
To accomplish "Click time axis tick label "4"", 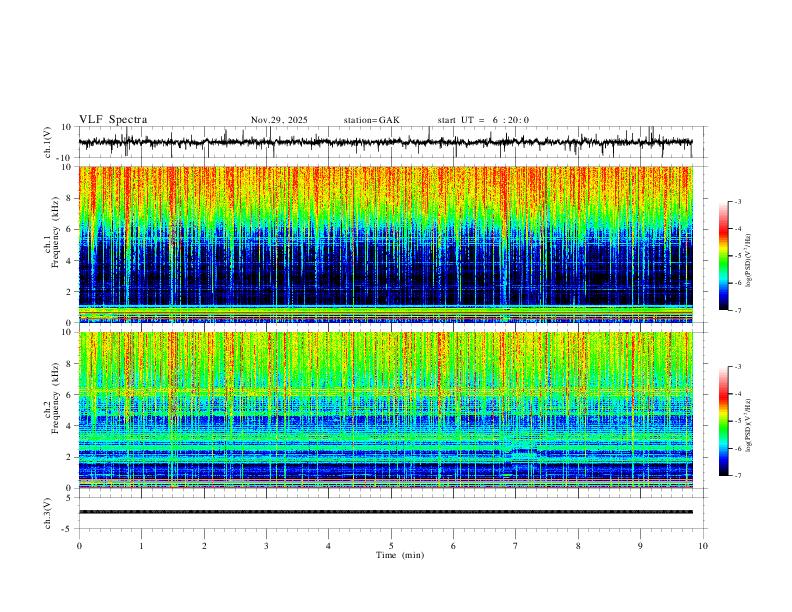I will tap(328, 546).
